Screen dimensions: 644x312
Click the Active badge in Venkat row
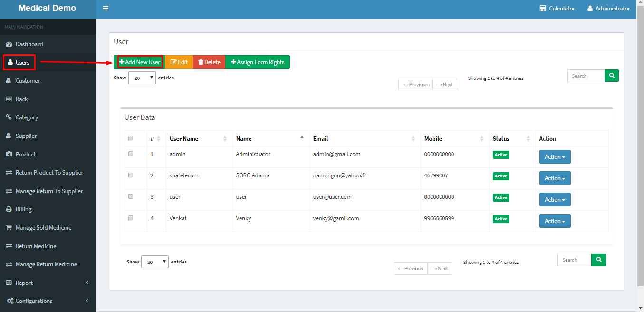(x=501, y=219)
